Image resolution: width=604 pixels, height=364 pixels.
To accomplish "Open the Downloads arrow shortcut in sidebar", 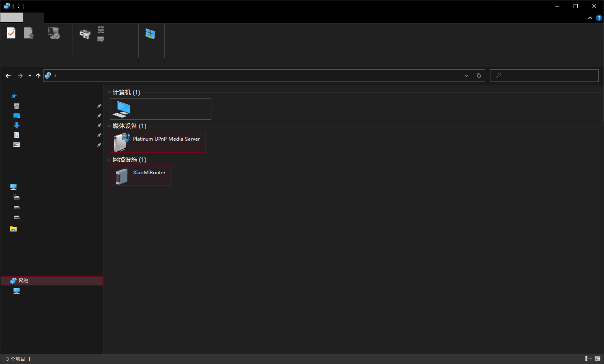I will [x=17, y=125].
